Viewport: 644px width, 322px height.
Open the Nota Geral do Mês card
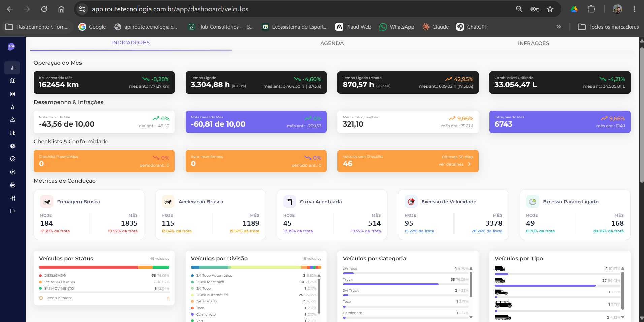pyautogui.click(x=256, y=122)
